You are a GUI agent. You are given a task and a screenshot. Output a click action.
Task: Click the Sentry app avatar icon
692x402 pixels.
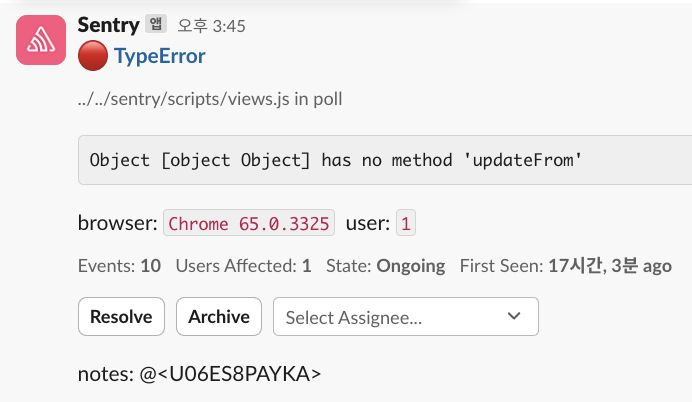(x=41, y=40)
